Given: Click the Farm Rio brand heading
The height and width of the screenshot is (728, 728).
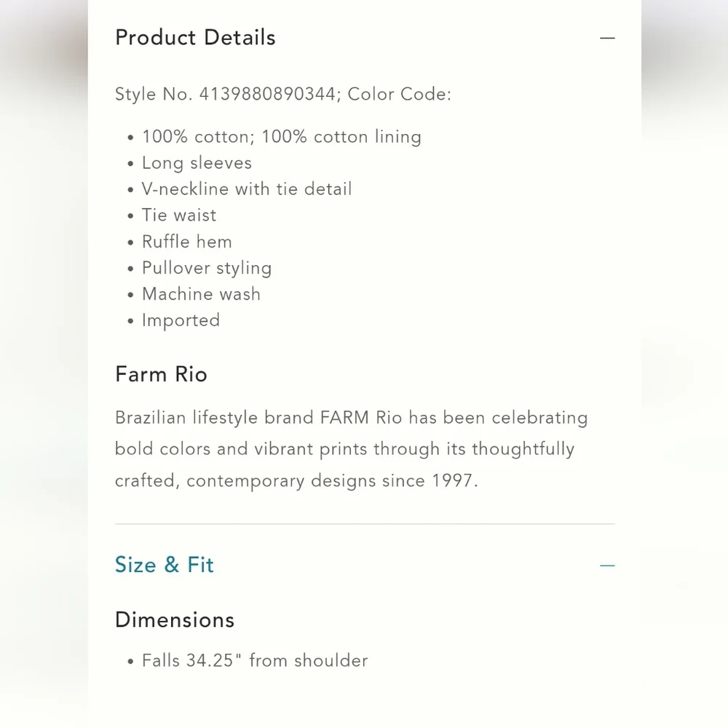Looking at the screenshot, I should tap(161, 374).
